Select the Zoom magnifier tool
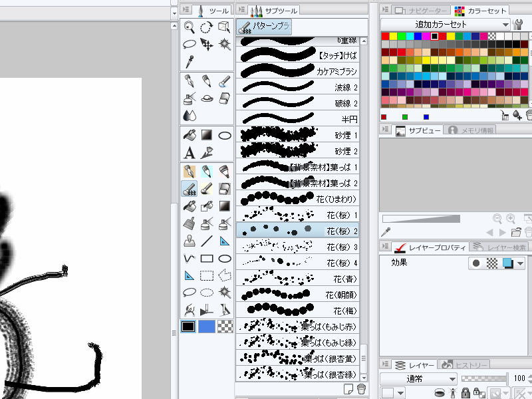This screenshot has width=532, height=399. tap(189, 27)
